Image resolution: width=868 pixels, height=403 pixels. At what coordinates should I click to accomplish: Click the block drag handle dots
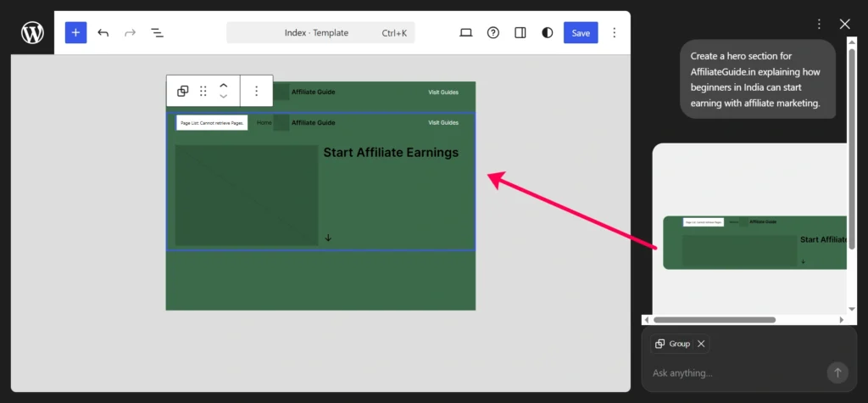(203, 92)
